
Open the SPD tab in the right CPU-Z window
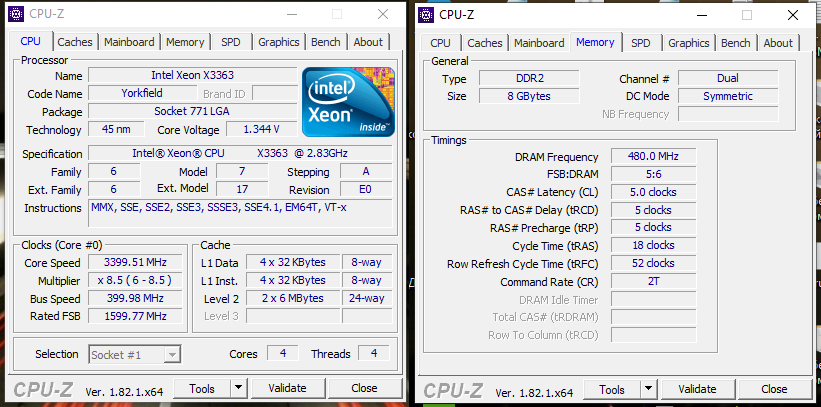pyautogui.click(x=640, y=43)
